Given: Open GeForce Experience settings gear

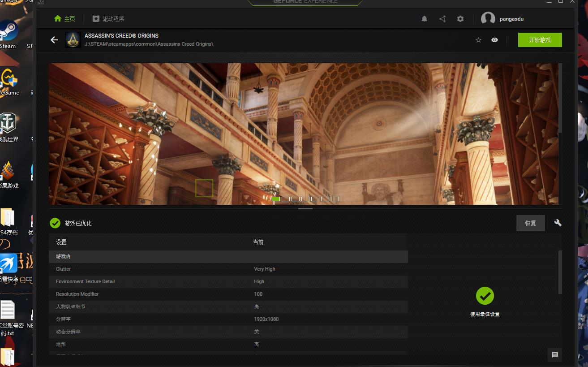Looking at the screenshot, I should (460, 19).
